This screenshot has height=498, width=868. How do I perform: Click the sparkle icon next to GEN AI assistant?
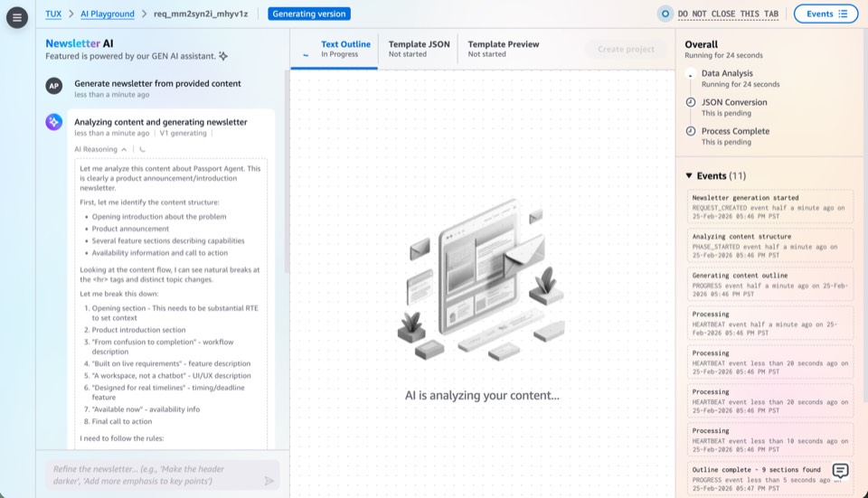click(223, 56)
